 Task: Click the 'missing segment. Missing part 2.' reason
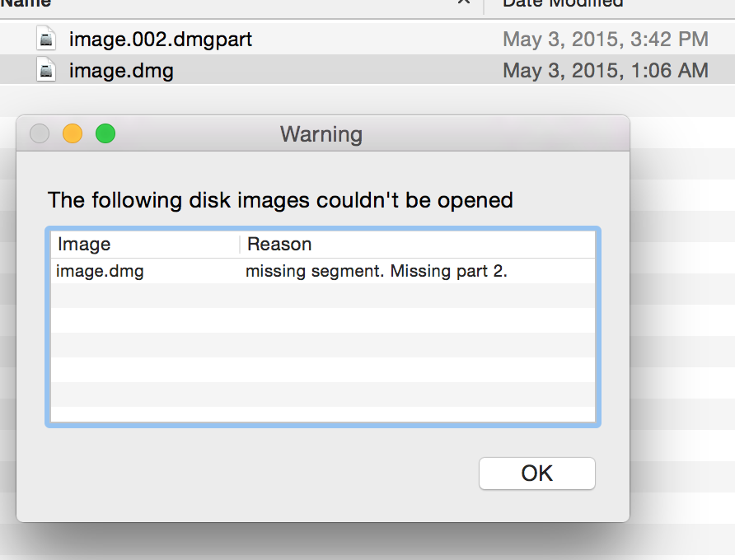click(377, 271)
